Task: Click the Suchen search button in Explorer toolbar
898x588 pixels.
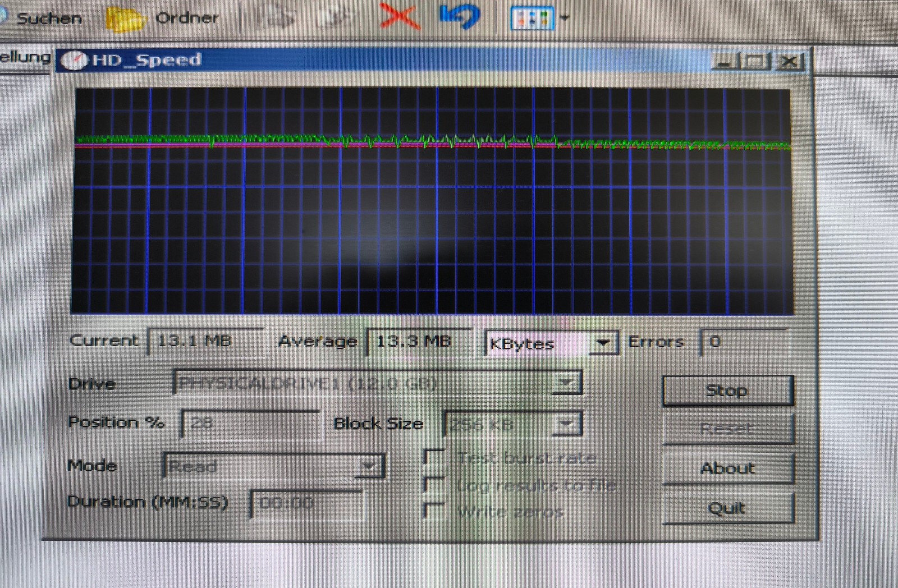Action: click(x=42, y=18)
